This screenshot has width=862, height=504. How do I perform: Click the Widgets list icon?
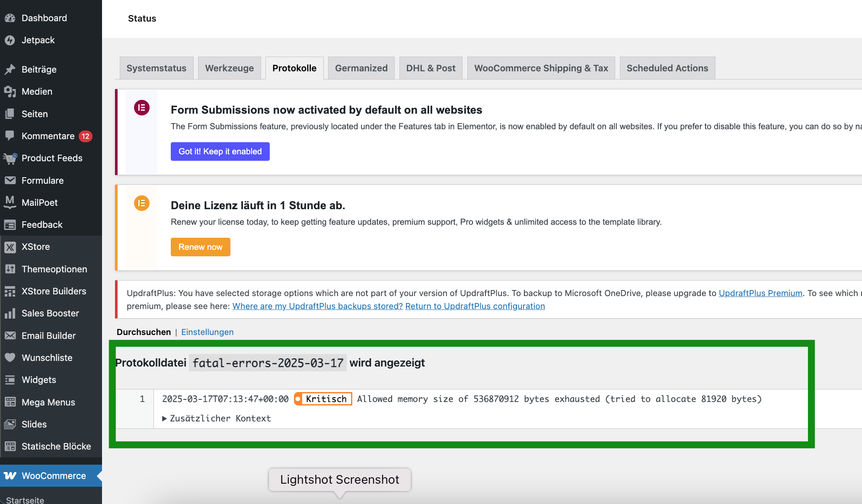[10, 380]
